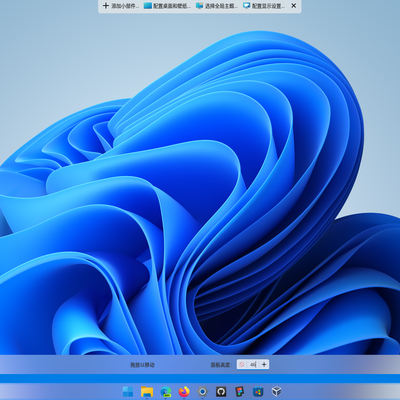This screenshot has width=400, height=400.
Task: Click the 面板高度 panel height label
Action: [221, 365]
